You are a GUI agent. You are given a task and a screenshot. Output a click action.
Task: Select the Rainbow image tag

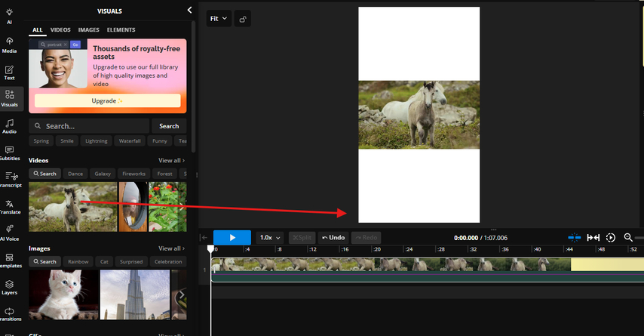(78, 261)
